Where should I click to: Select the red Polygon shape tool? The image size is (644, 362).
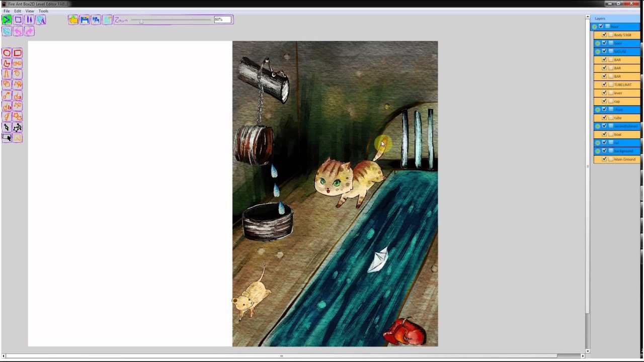point(7,63)
